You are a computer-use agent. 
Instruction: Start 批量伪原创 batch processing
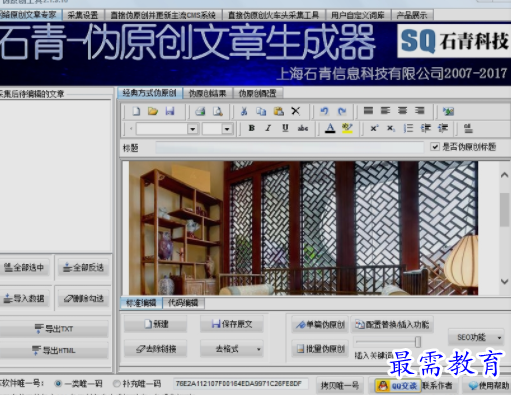(320, 349)
